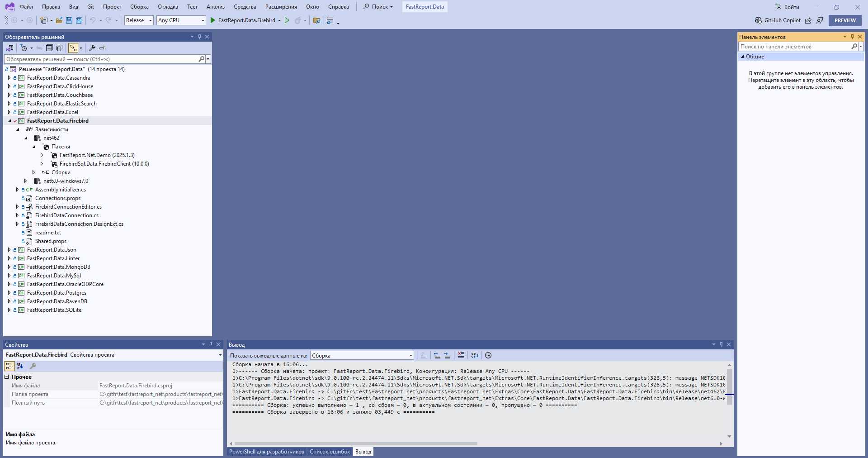Select the Connections.props file
This screenshot has height=458, width=868.
[x=58, y=198]
